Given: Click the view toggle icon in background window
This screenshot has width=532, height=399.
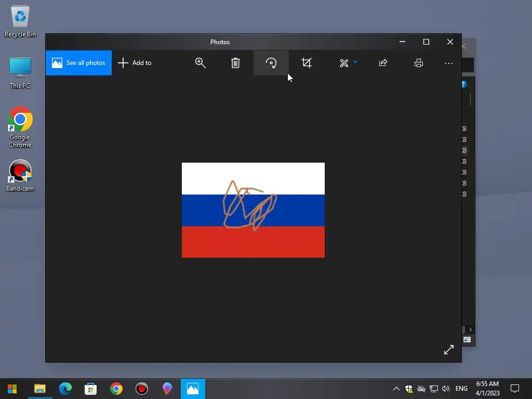Looking at the screenshot, I should coord(467,340).
